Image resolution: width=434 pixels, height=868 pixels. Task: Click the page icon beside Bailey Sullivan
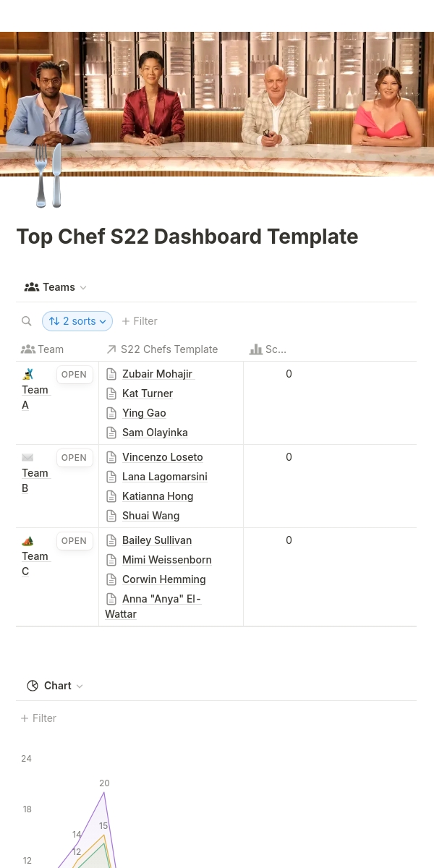111,540
